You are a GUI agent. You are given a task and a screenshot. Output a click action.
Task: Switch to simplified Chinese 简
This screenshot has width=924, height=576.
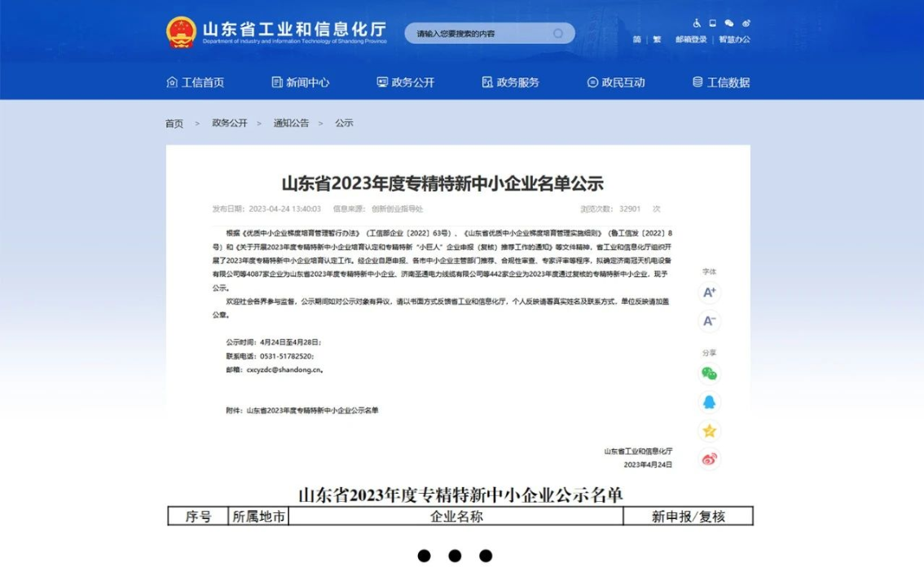click(x=637, y=39)
